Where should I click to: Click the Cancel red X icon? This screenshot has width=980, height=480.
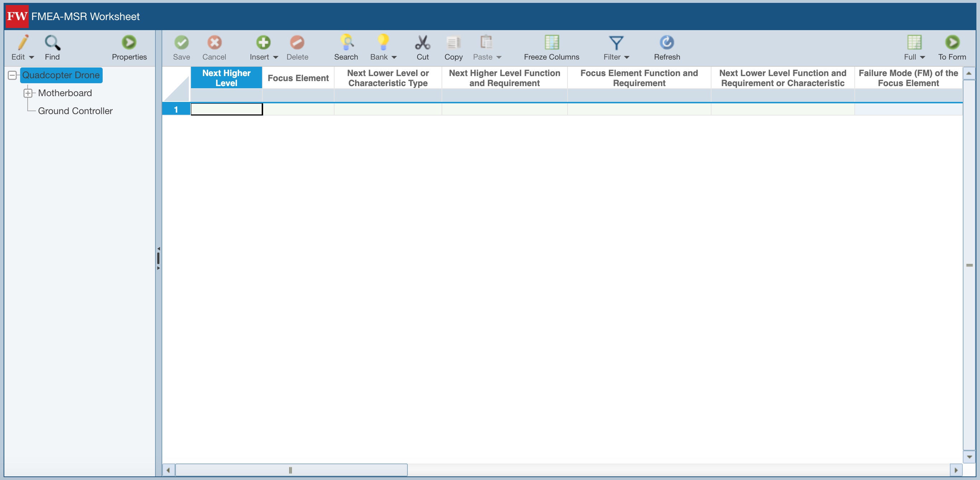(214, 42)
